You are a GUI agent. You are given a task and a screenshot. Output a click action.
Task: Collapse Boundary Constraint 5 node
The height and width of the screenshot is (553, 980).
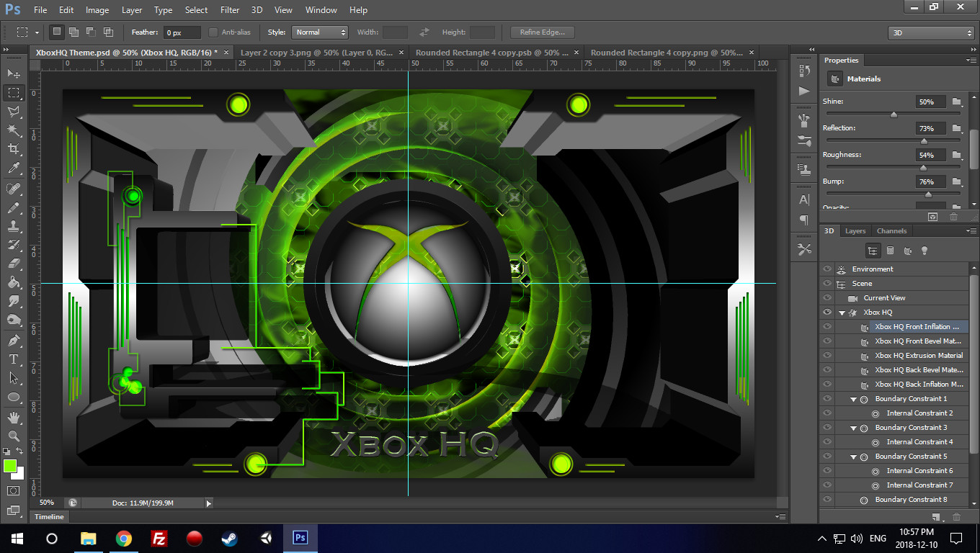pyautogui.click(x=853, y=457)
